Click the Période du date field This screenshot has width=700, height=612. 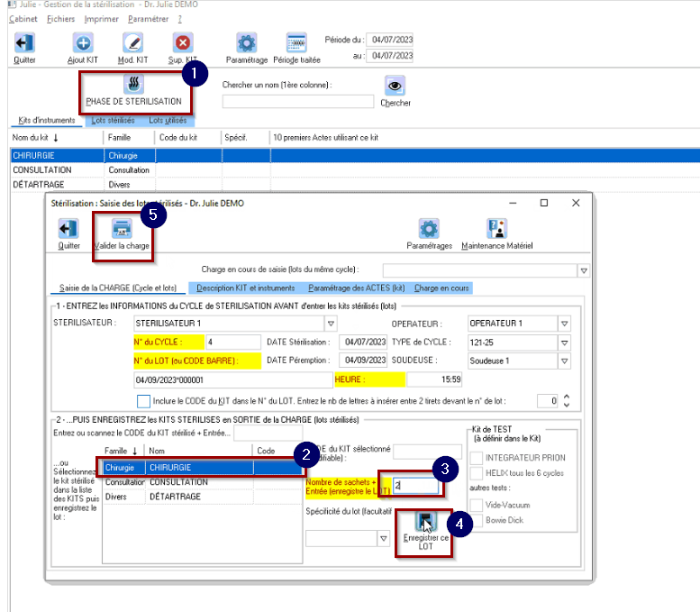point(390,40)
